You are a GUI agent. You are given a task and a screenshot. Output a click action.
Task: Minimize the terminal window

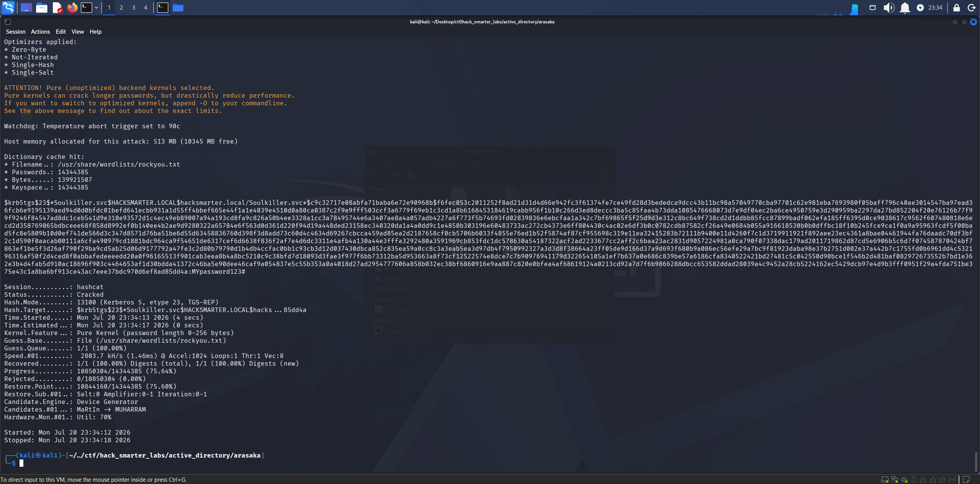point(955,22)
